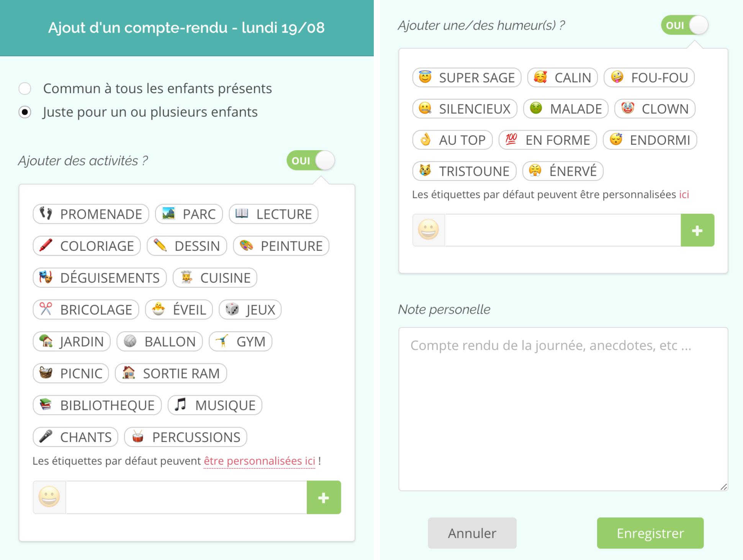The image size is (743, 560).
Task: Toggle the 'Ajouter des activités' switch
Action: click(x=311, y=160)
